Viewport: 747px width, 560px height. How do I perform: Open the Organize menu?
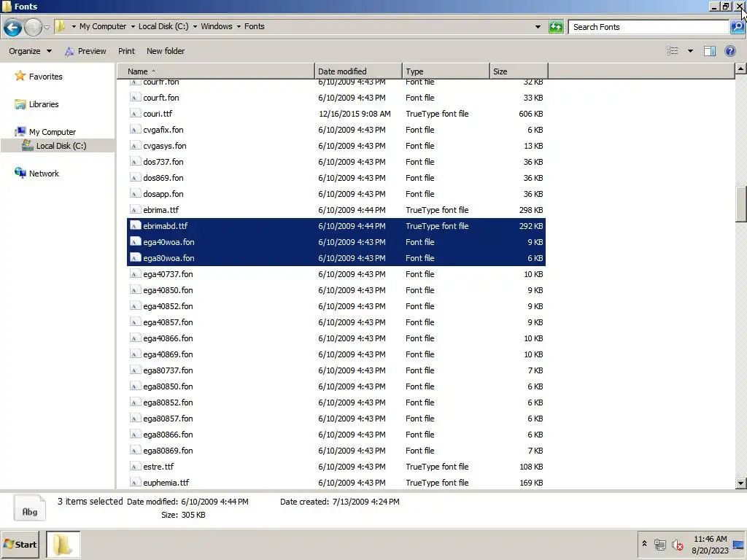tap(30, 51)
